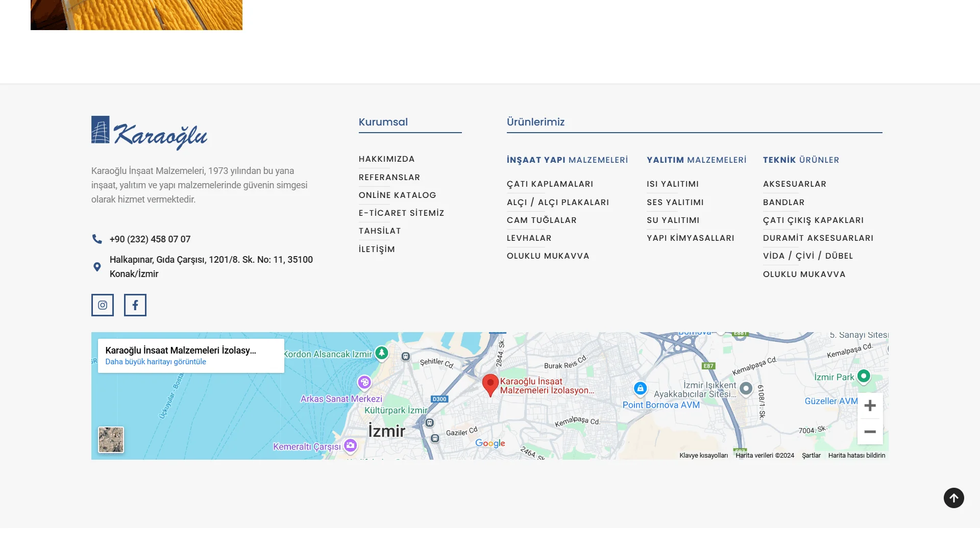The image size is (980, 551).
Task: Click the red Karaoğlu map pin
Action: (490, 384)
